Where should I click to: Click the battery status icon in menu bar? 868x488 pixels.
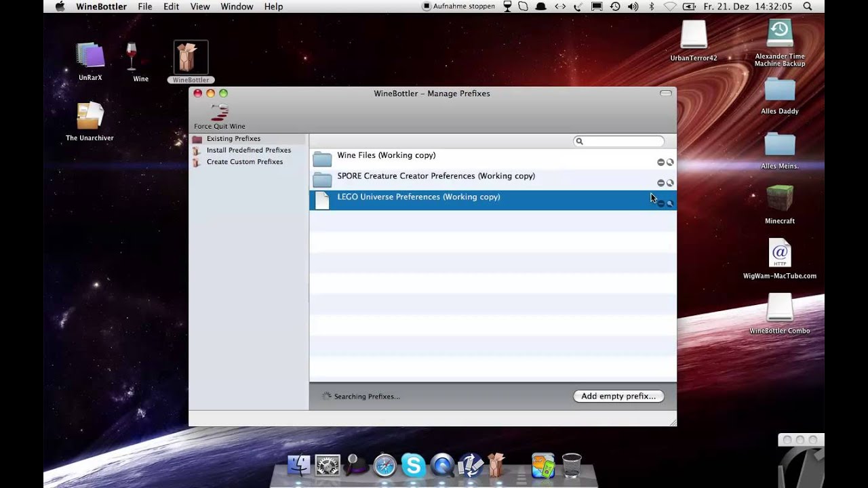pos(689,6)
